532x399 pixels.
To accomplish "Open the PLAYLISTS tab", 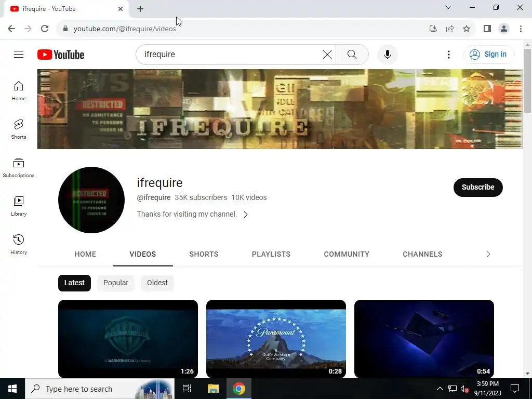I will click(271, 254).
